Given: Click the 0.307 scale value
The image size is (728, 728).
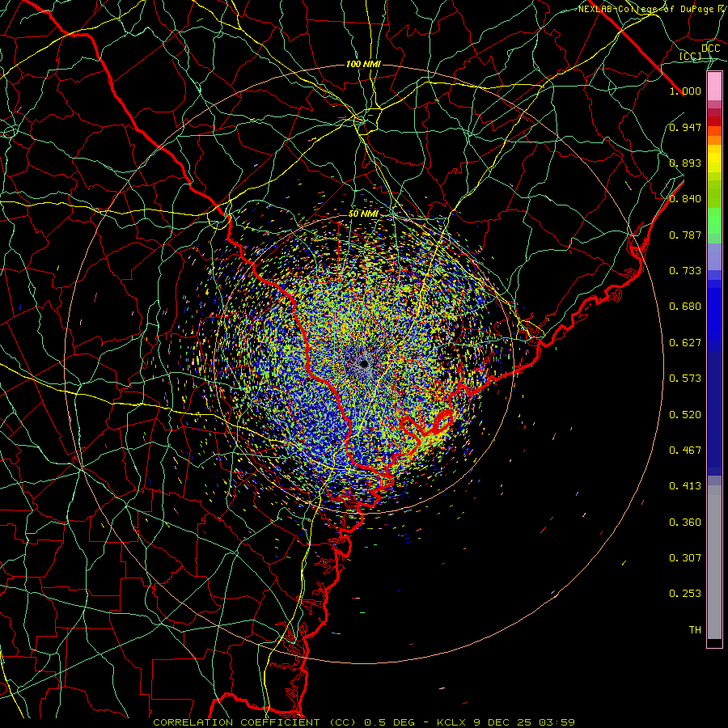Looking at the screenshot, I should (685, 557).
